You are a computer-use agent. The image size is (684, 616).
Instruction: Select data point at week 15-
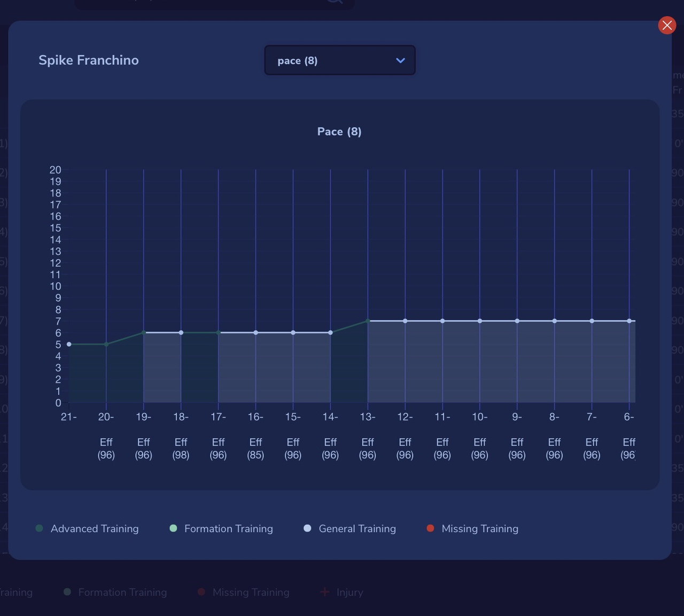(x=293, y=332)
